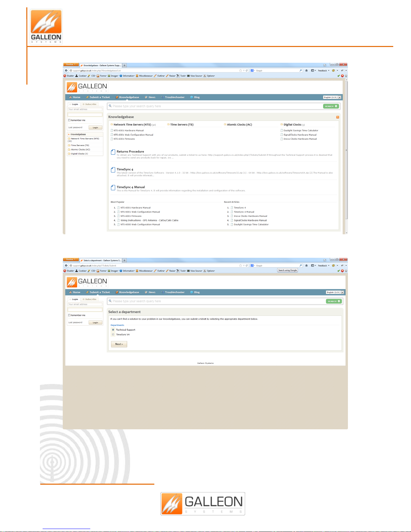Viewport: 411px width, 532px height.
Task: Click the Next » button
Action: coord(119,344)
